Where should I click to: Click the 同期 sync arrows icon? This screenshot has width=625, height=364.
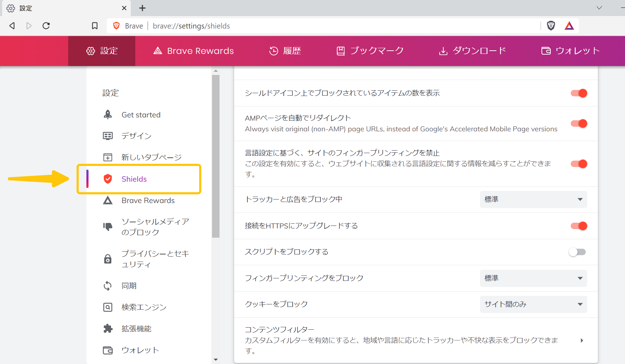(x=108, y=286)
